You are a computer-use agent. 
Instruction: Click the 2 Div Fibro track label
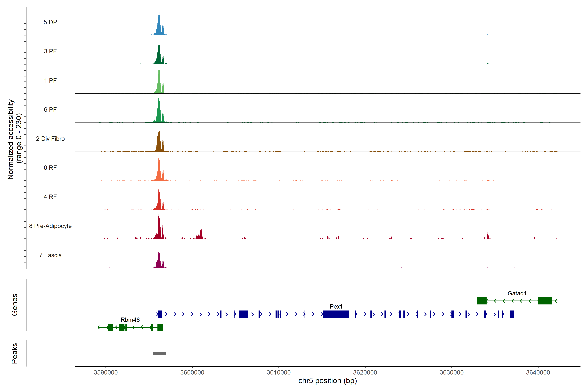50,139
